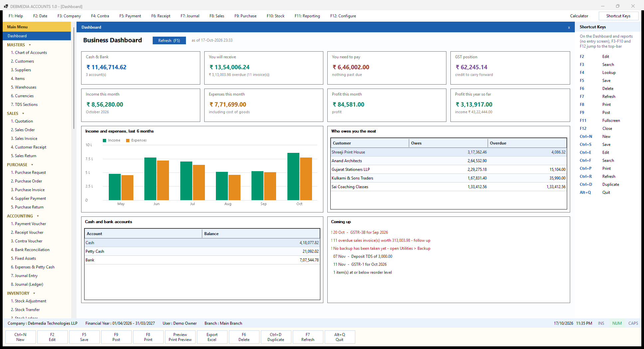This screenshot has width=644, height=349.
Task: Click the green Income legend swatch
Action: pos(104,141)
